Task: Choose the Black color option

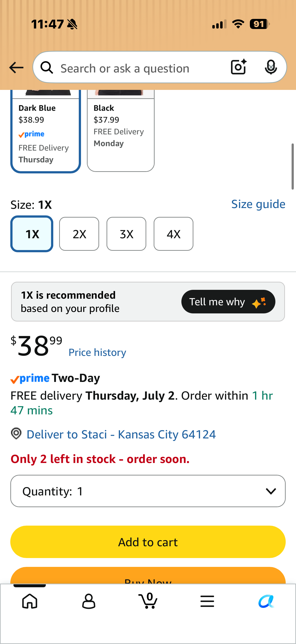Action: (121, 130)
